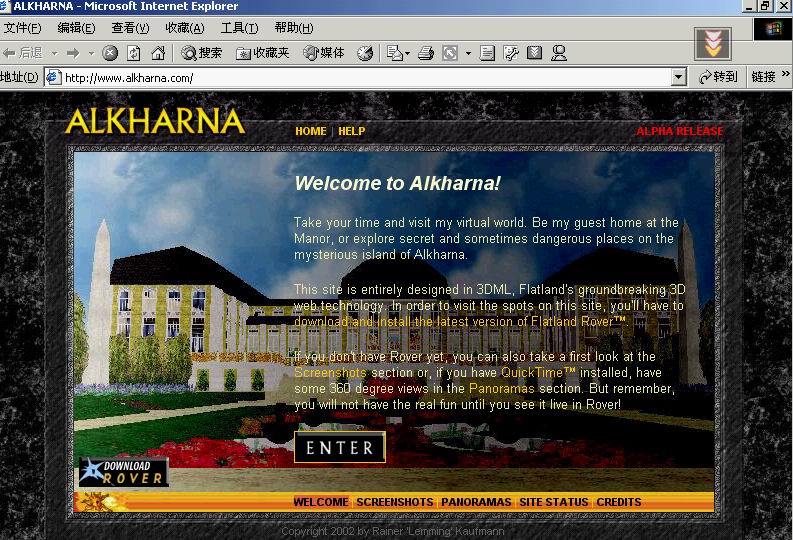
Task: Open the Panoramas text link
Action: (502, 389)
